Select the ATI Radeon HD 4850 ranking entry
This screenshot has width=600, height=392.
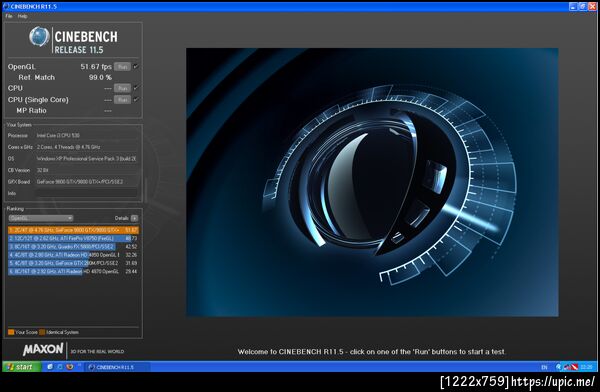coord(73,255)
